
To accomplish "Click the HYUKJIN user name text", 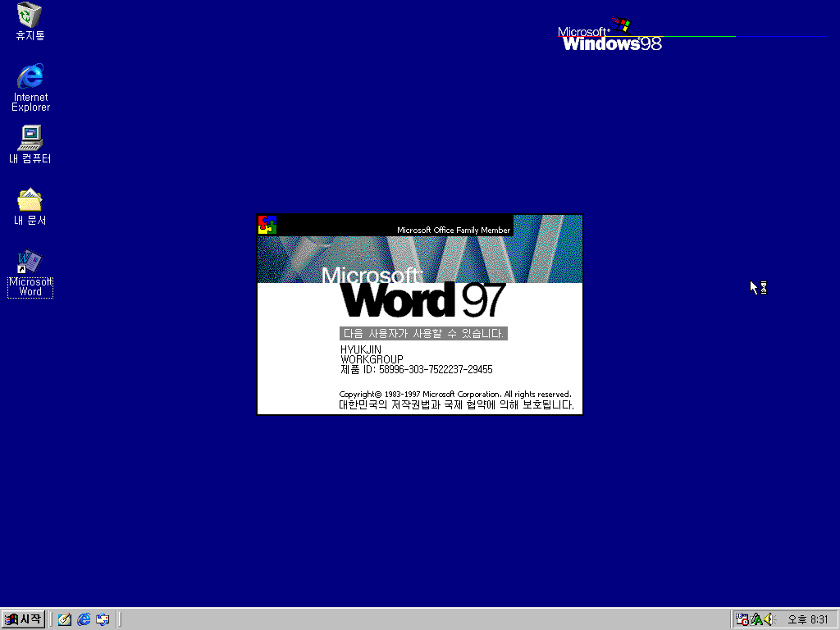I will click(x=361, y=349).
